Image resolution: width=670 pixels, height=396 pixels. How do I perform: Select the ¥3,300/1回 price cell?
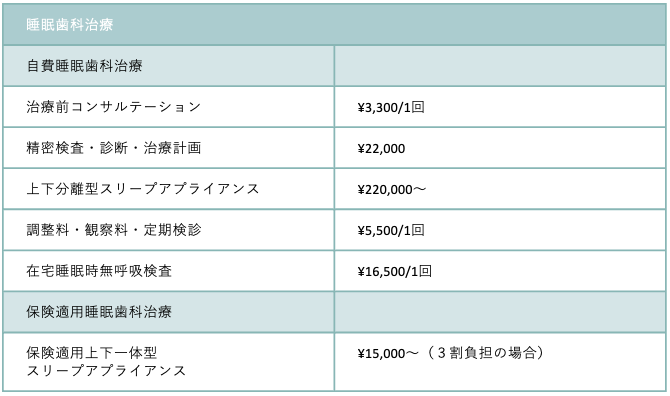point(500,107)
